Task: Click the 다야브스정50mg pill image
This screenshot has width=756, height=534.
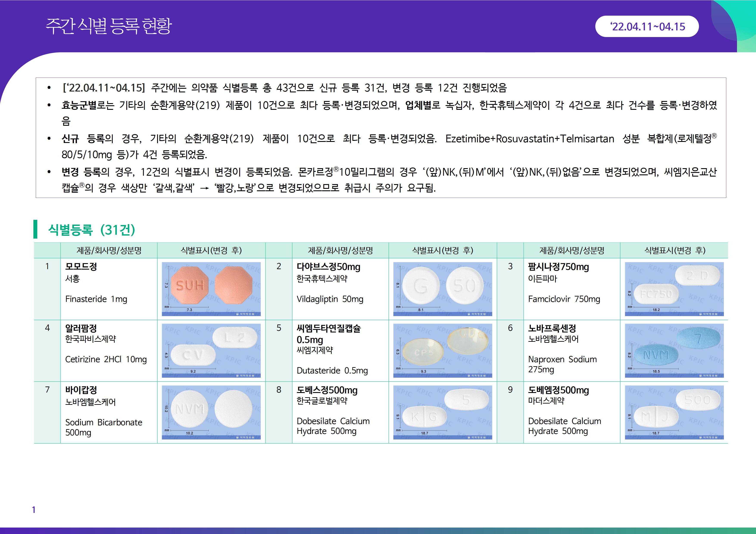Action: coord(442,289)
